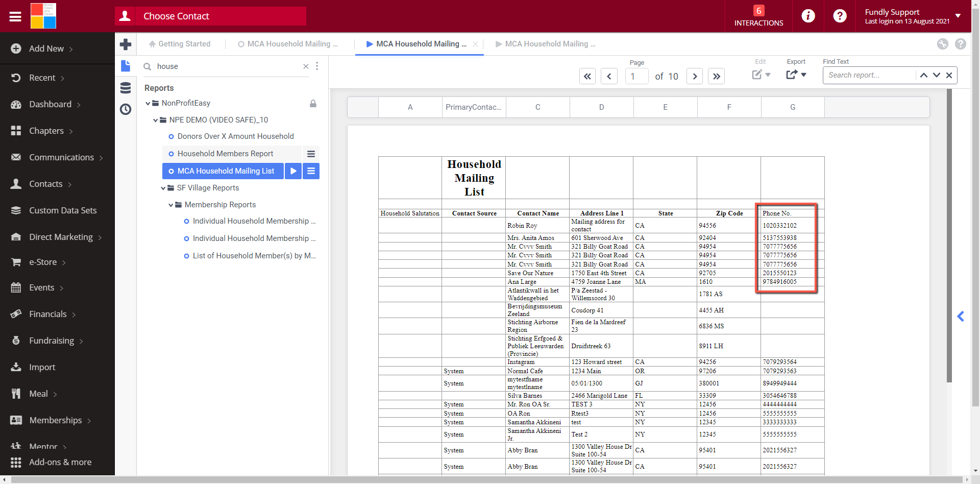Run the MCA Household Mailing List report
This screenshot has height=484, width=980.
point(293,171)
